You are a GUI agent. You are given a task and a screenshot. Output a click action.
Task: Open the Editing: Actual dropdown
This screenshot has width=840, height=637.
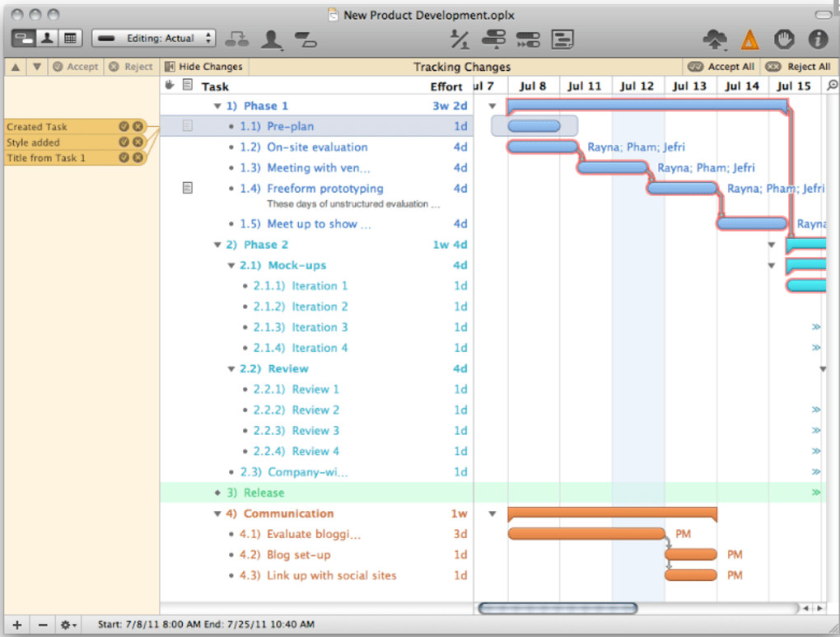coord(154,38)
